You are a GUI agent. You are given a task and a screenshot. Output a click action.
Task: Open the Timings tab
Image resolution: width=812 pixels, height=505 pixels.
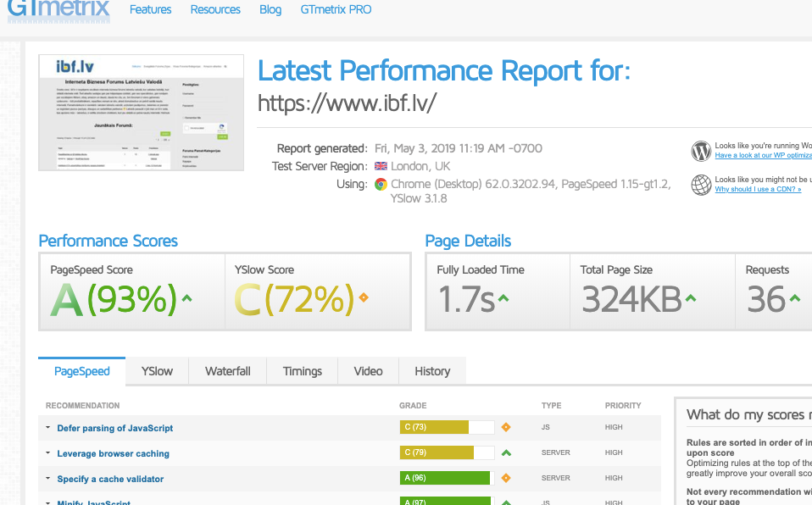(x=303, y=371)
